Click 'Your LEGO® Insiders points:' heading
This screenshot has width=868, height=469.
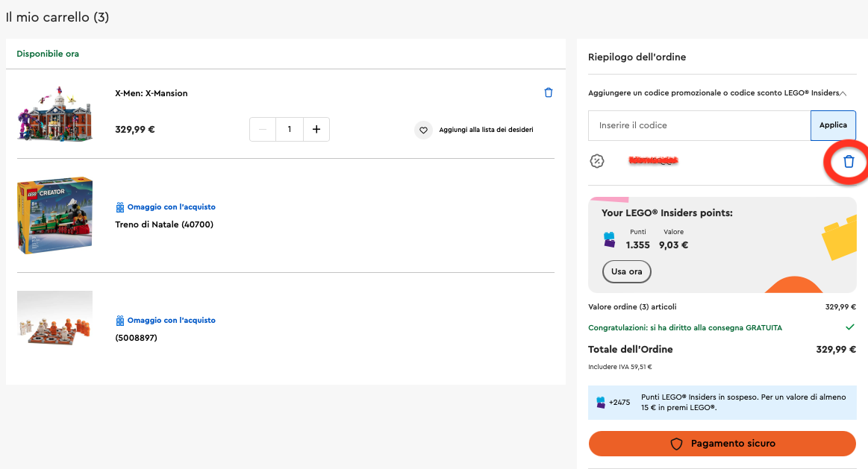point(667,213)
